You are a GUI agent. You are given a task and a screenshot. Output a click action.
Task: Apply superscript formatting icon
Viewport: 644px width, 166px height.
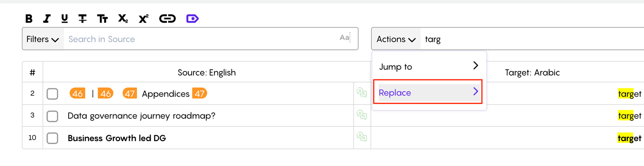coord(144,19)
